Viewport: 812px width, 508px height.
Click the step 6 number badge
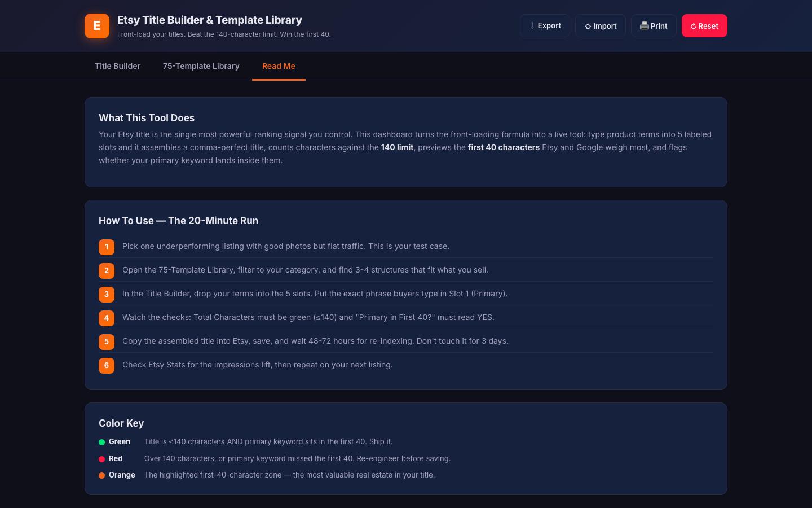tap(107, 365)
